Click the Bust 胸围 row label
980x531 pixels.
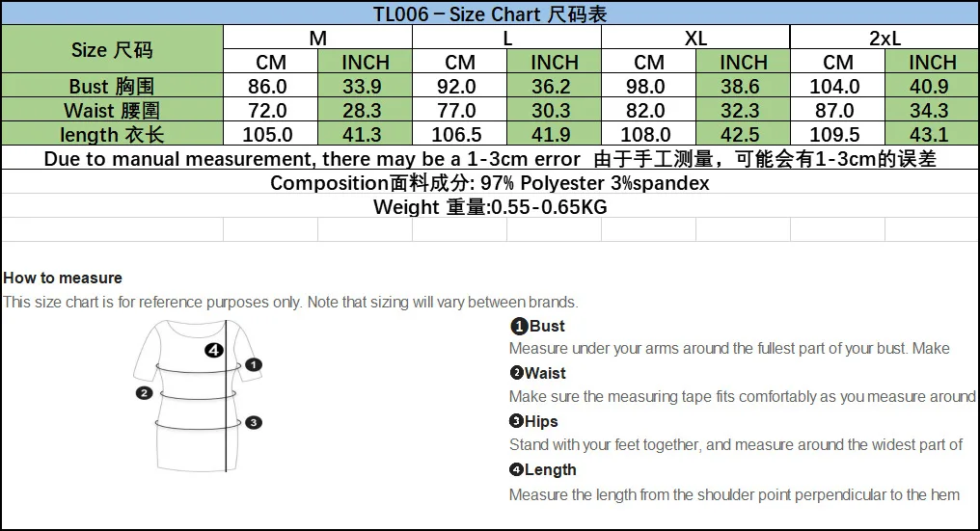pyautogui.click(x=112, y=86)
